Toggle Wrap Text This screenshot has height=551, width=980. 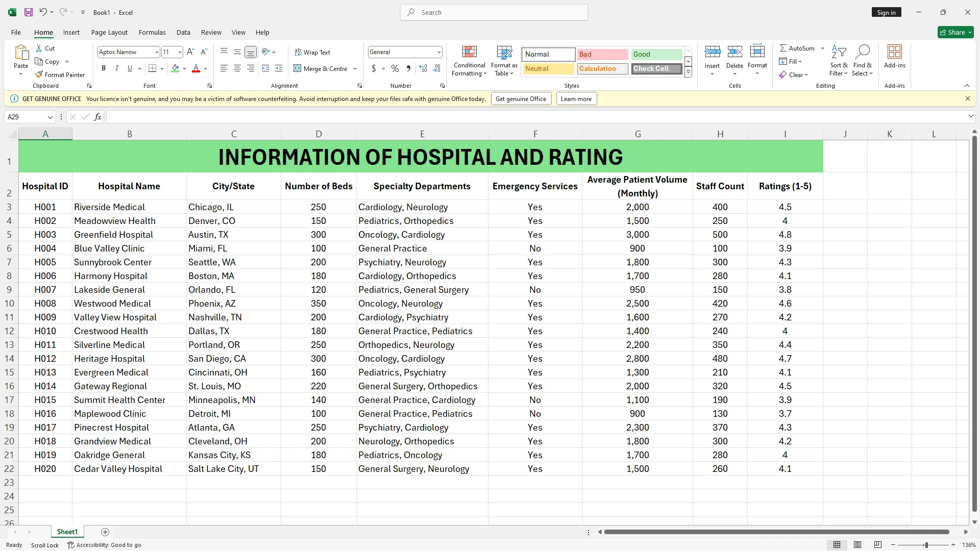click(312, 52)
